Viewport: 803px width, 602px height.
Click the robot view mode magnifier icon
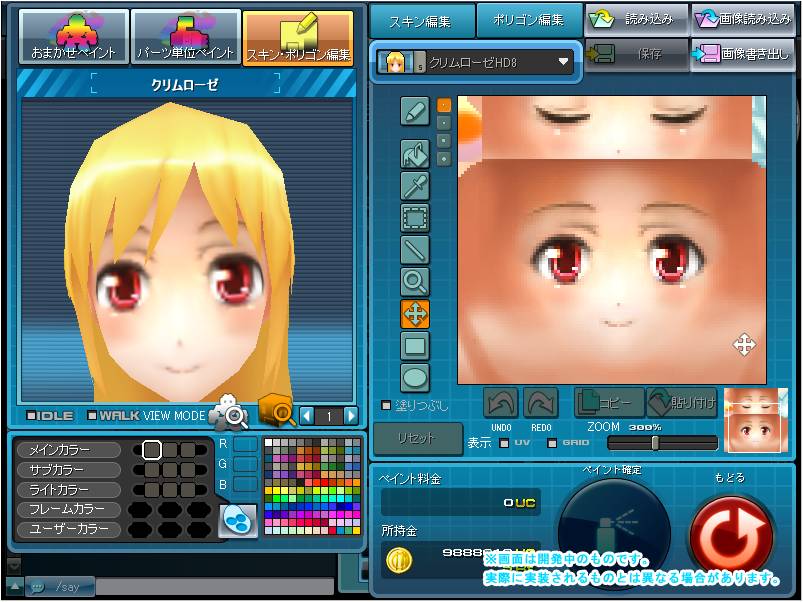click(x=229, y=411)
